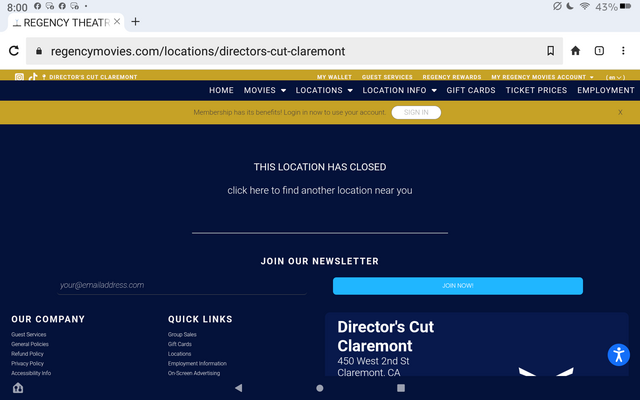
Task: Expand the Locations dropdown menu
Action: pyautogui.click(x=324, y=90)
